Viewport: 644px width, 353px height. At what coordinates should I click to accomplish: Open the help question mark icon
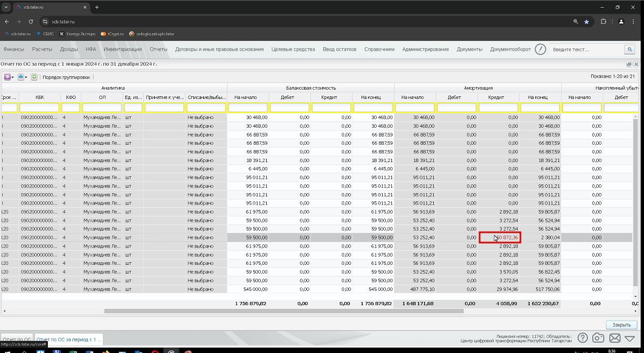coord(582,338)
